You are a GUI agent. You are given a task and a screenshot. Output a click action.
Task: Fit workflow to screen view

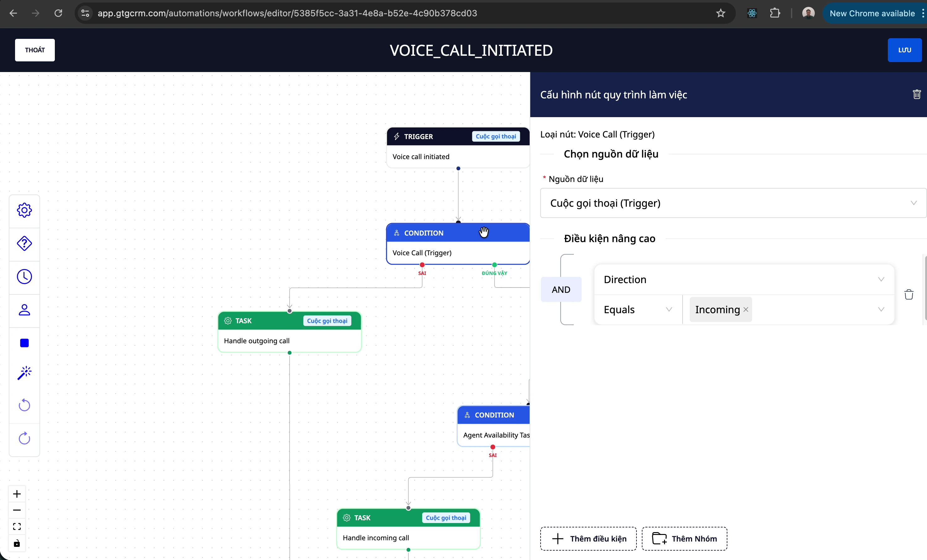17,526
